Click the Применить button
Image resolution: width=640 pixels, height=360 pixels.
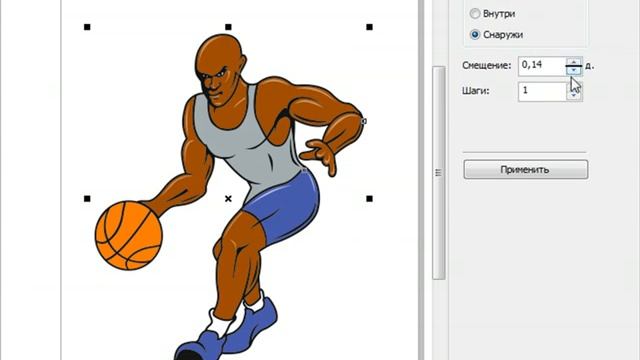[526, 169]
